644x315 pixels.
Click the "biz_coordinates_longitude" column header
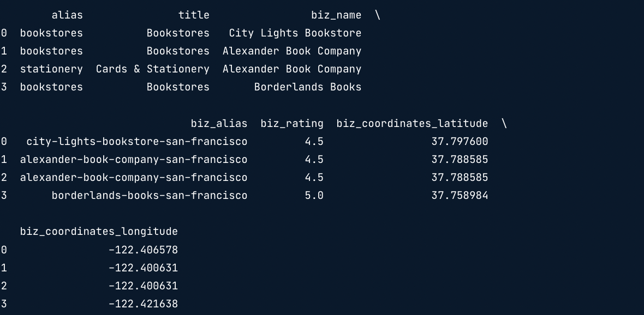(99, 232)
